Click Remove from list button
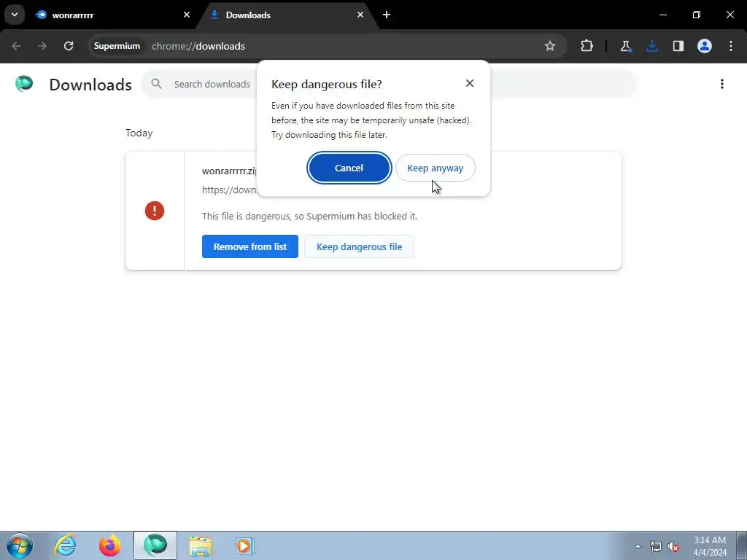 coord(249,246)
